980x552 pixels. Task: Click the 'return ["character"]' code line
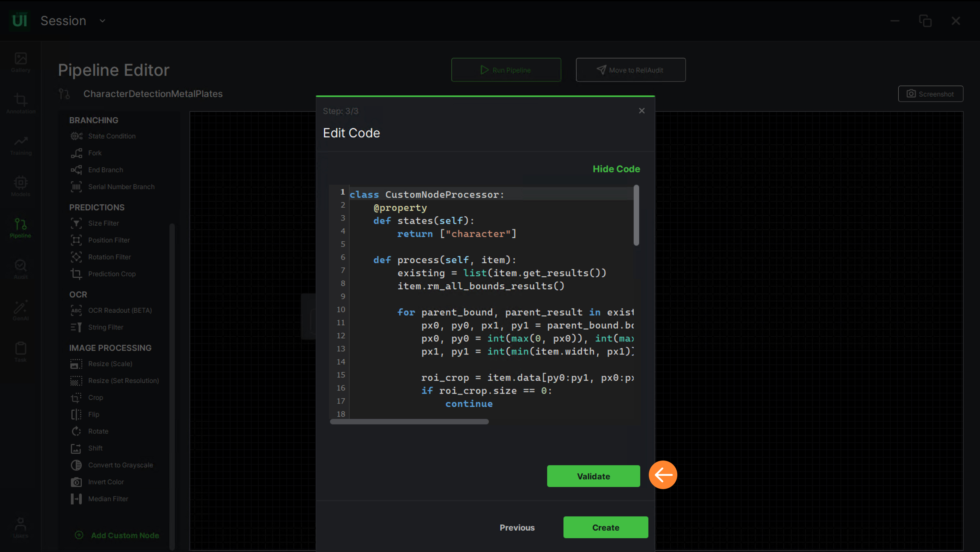coord(457,234)
